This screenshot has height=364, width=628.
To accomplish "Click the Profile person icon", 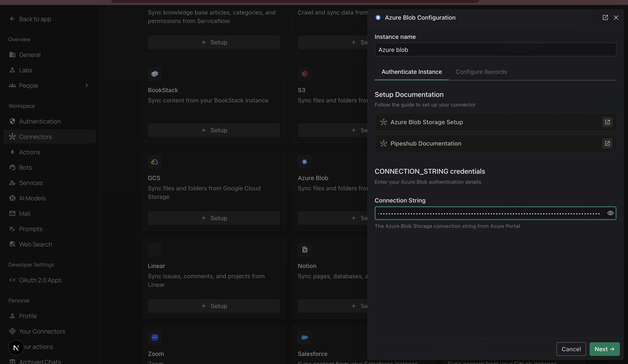I will coord(12,316).
